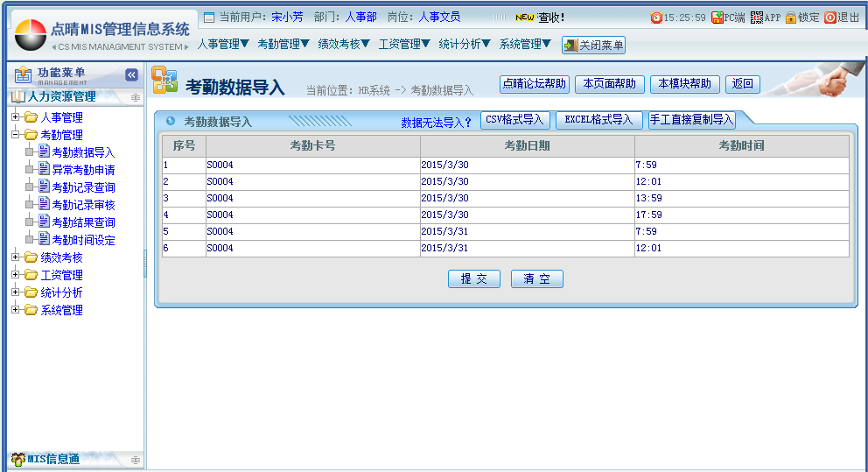The width and height of the screenshot is (868, 472).
Task: Click the 退出 logout icon
Action: [830, 18]
